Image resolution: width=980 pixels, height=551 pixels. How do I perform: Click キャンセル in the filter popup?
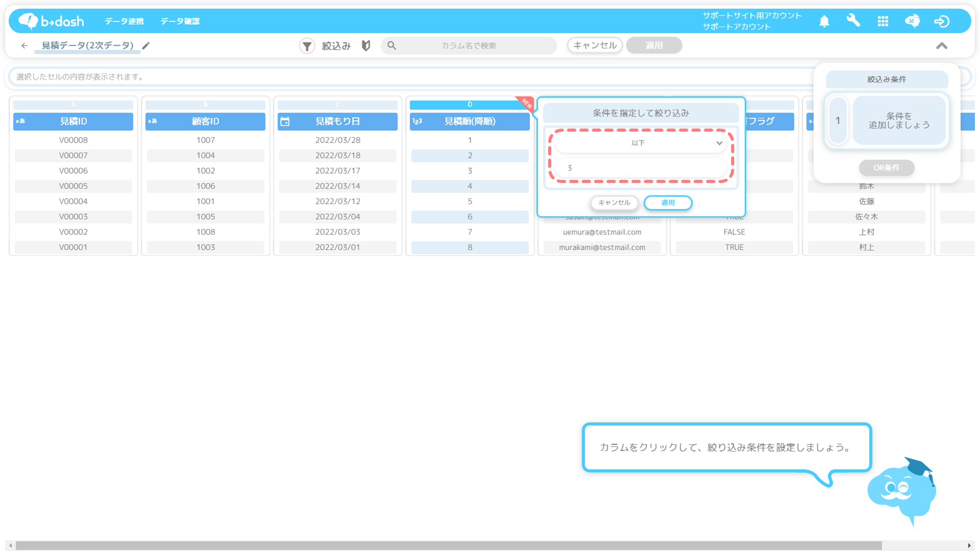614,203
